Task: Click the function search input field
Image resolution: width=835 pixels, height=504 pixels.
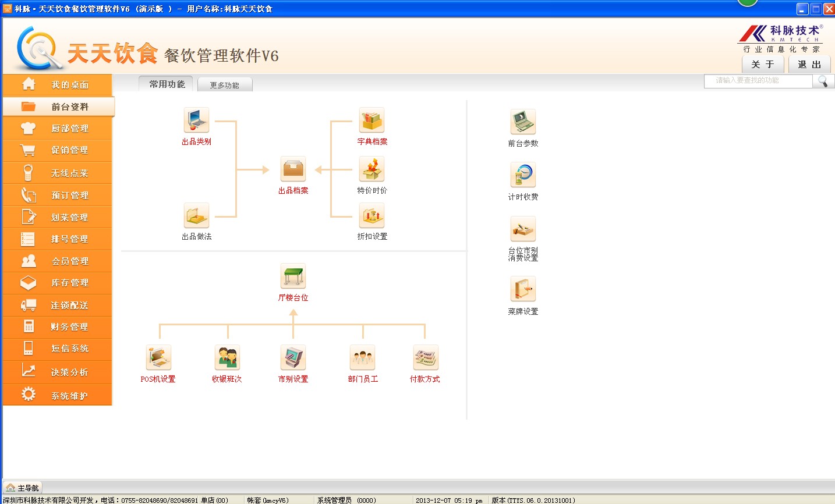Action: [758, 81]
